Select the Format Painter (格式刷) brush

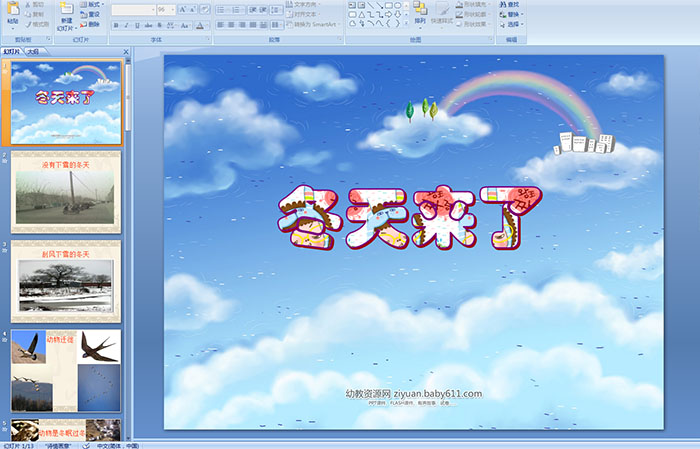point(28,24)
